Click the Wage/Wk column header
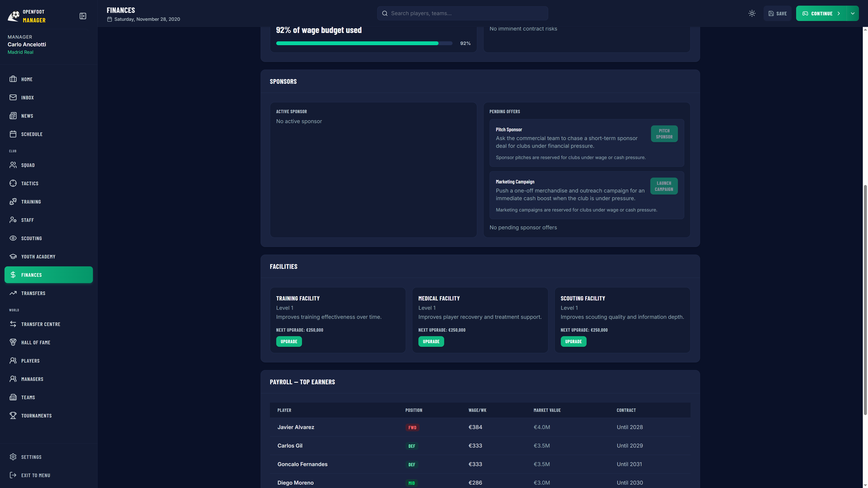The width and height of the screenshot is (868, 488). coord(477,410)
